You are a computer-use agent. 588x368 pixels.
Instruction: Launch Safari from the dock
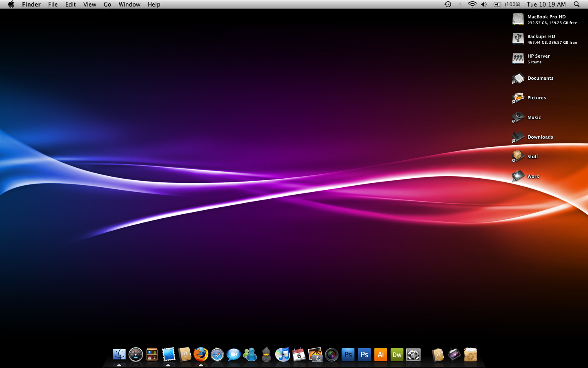coord(217,355)
